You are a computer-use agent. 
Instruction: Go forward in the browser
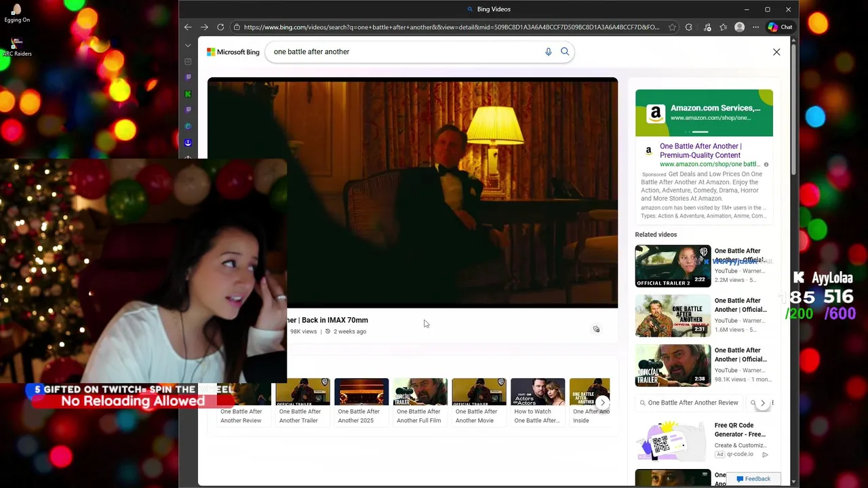(204, 27)
